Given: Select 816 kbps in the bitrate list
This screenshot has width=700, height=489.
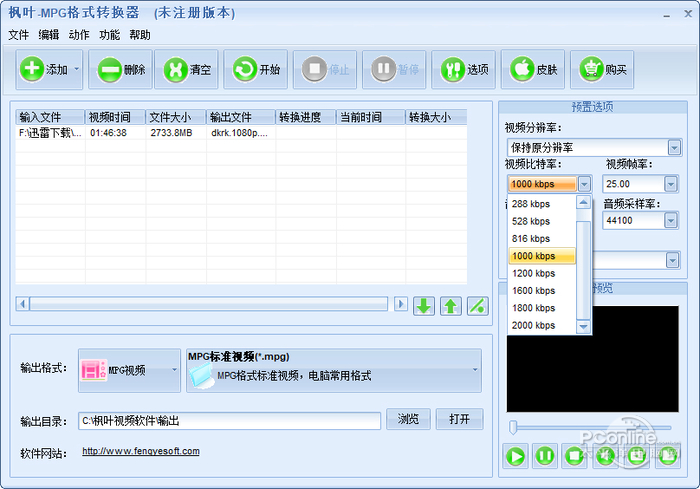Looking at the screenshot, I should [542, 238].
